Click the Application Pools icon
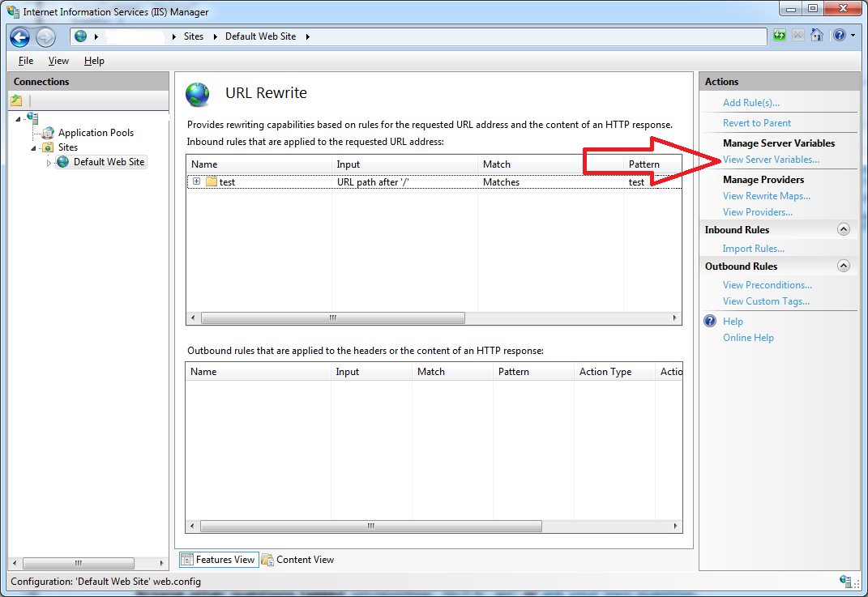868x597 pixels. [49, 133]
